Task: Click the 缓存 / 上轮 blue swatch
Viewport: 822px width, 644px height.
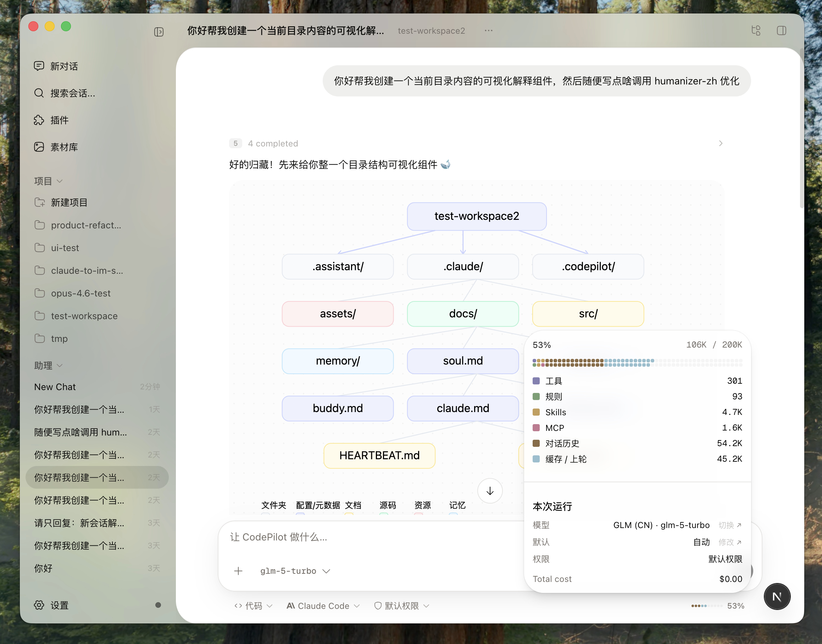Action: click(536, 459)
